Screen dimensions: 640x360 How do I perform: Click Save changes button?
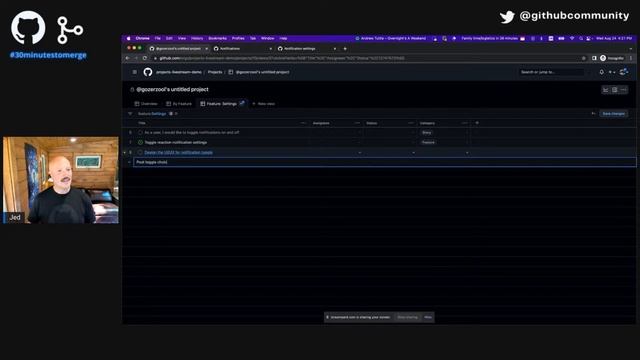[613, 114]
